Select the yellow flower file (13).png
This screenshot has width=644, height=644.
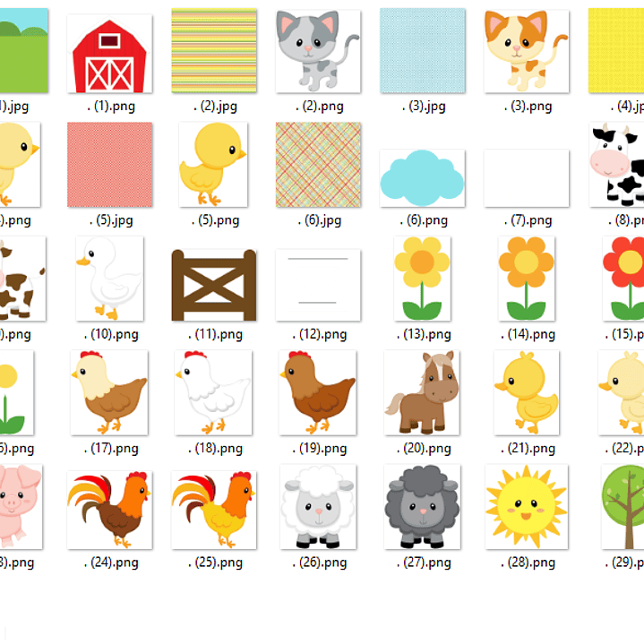[x=422, y=279]
